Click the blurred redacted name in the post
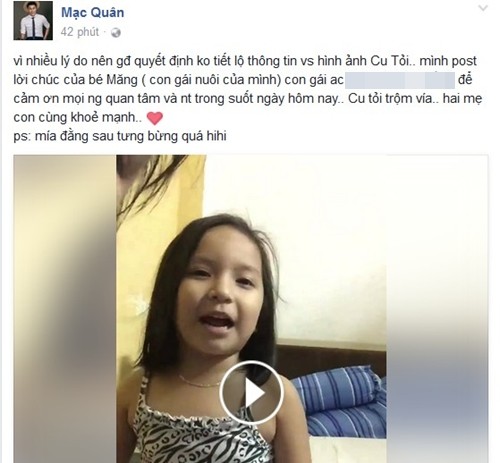Viewport: 500px width, 463px height. click(400, 80)
